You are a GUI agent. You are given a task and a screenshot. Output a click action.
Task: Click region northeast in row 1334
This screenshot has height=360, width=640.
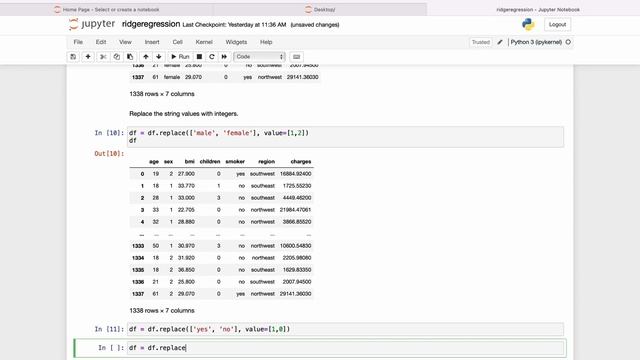tap(263, 258)
